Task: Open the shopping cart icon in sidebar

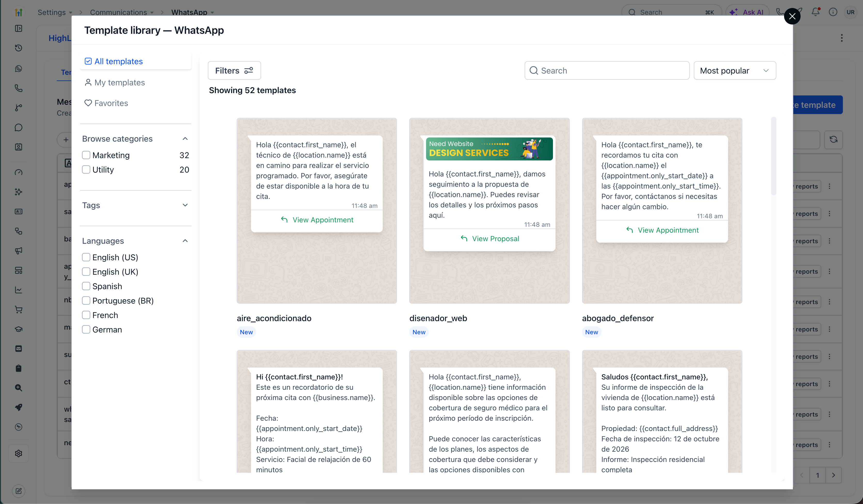Action: [x=19, y=310]
